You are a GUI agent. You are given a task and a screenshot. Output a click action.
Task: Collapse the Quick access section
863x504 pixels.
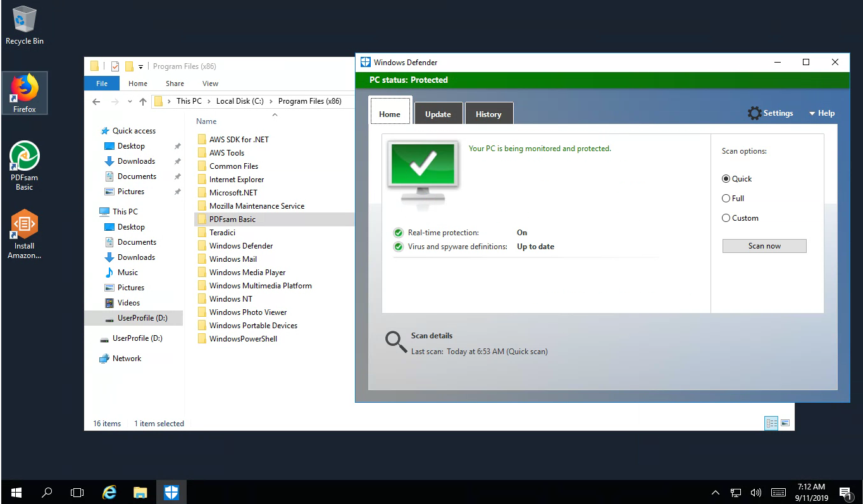(x=96, y=130)
